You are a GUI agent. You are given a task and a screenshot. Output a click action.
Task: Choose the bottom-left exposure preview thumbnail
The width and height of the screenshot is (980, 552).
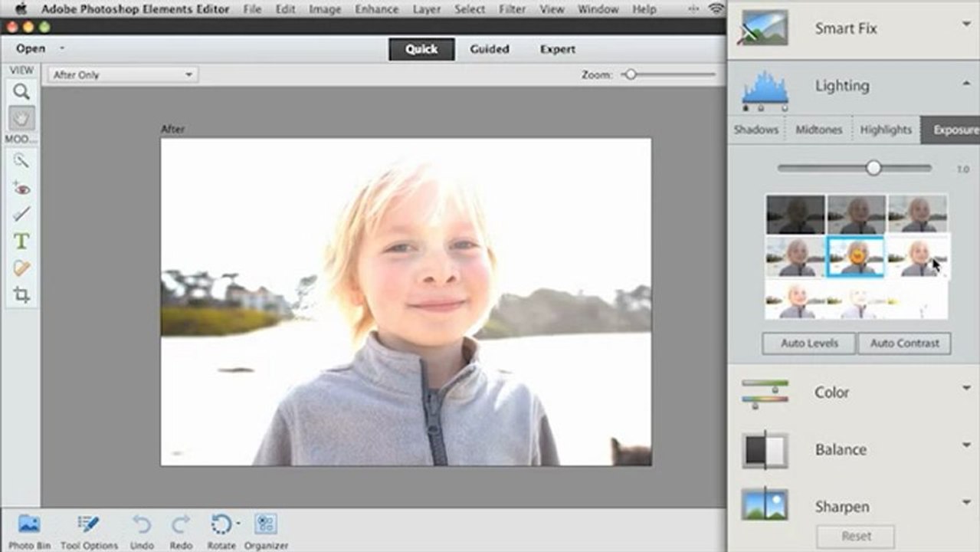pos(796,300)
